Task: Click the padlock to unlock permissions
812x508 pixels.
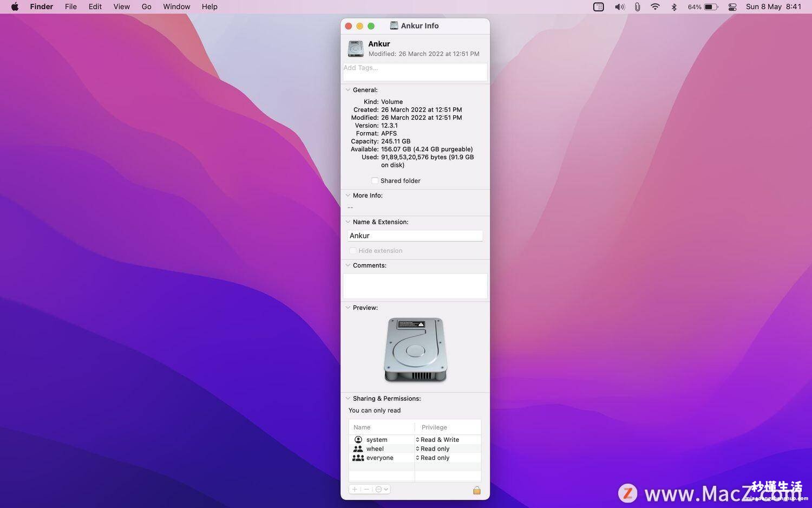Action: (x=477, y=490)
